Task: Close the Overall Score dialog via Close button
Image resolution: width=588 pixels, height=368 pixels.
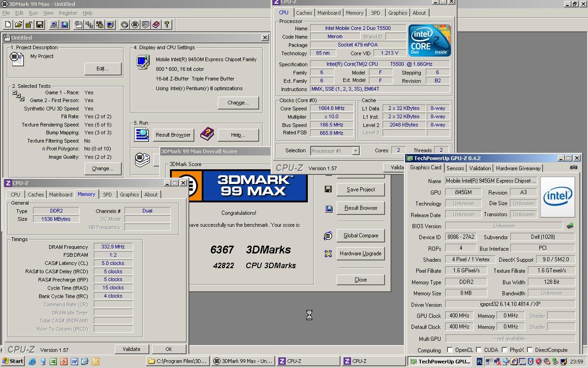Action: tap(361, 280)
